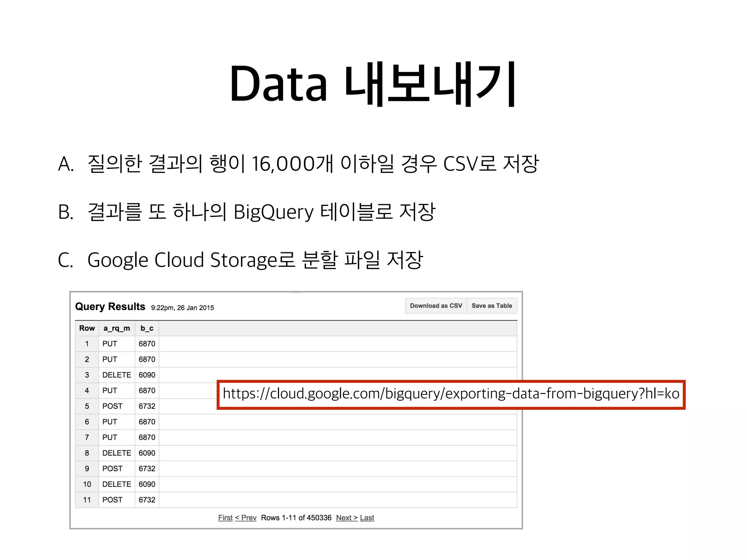The height and width of the screenshot is (560, 747).
Task: Click the < Prev pagination link
Action: coord(246,518)
